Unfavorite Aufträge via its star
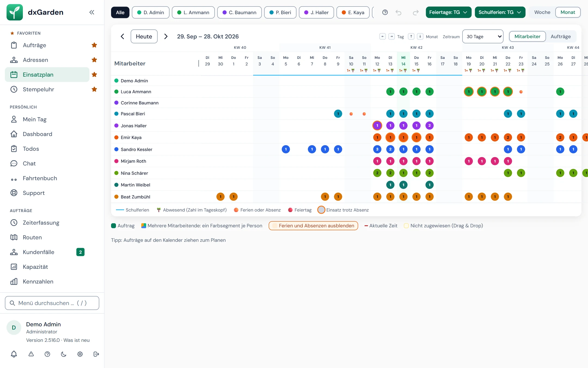The height and width of the screenshot is (368, 588). coord(94,45)
